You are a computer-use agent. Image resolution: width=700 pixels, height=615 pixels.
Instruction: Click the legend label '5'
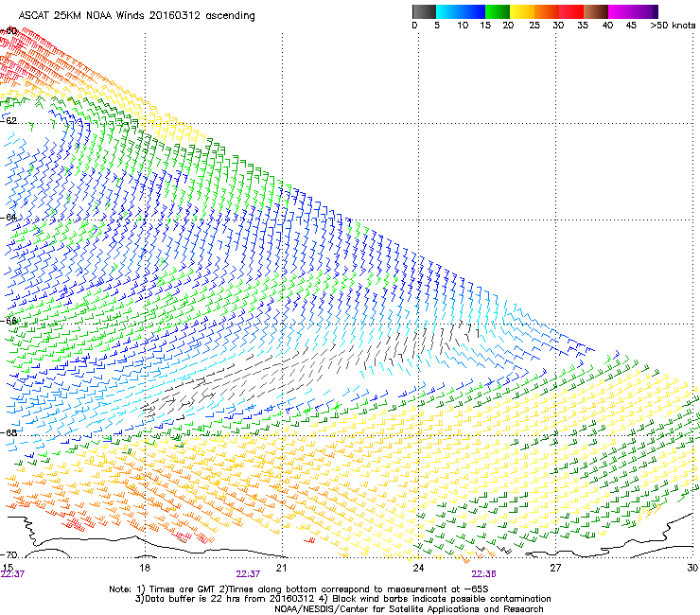coord(437,26)
